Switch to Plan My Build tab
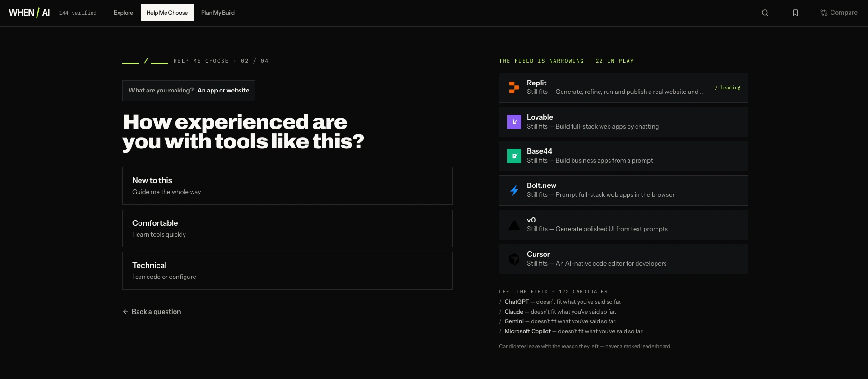The width and height of the screenshot is (868, 379). tap(218, 13)
